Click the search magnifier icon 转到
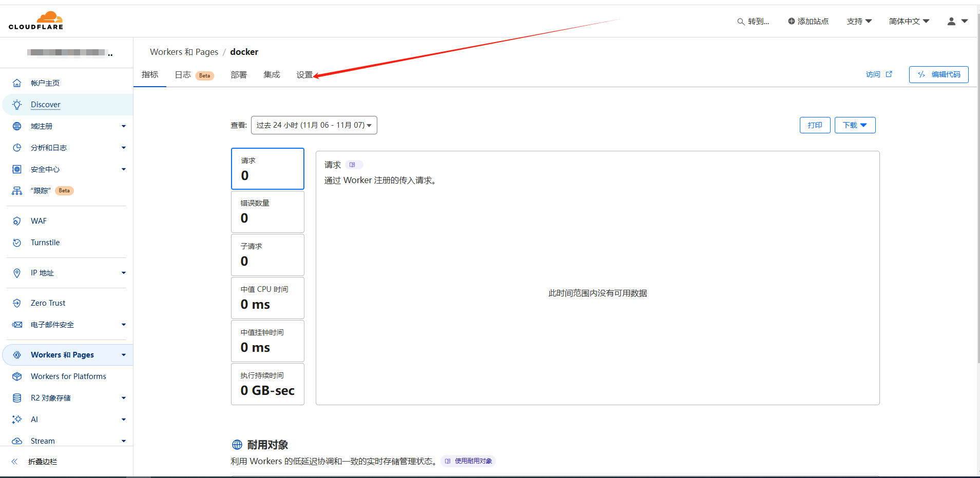The height and width of the screenshot is (478, 980). pos(741,22)
